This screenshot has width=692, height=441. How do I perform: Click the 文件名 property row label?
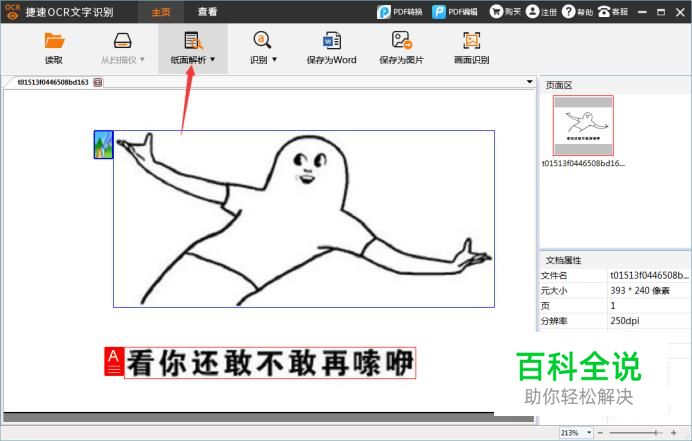tap(554, 275)
